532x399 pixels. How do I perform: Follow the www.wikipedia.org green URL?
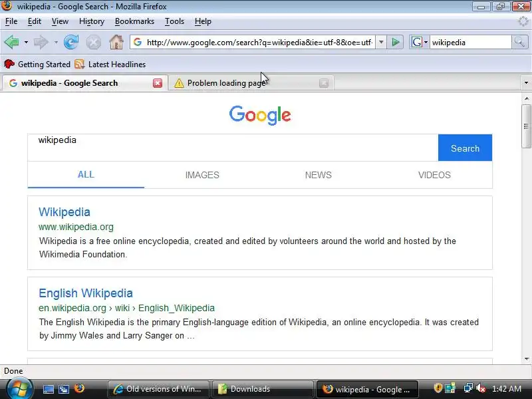tap(76, 227)
